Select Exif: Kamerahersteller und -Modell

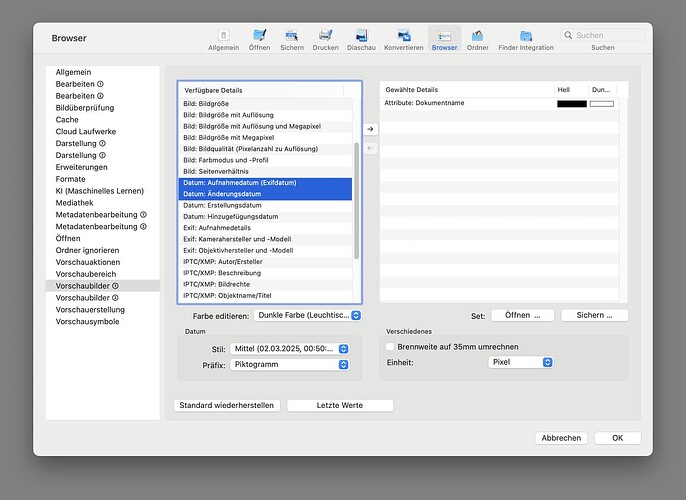click(265, 239)
